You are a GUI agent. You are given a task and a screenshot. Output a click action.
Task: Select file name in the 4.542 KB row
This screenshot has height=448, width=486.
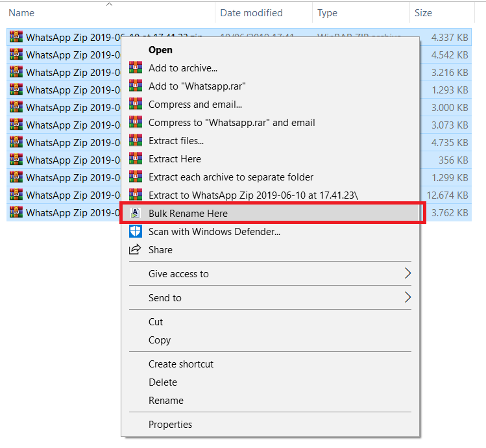[x=73, y=55]
